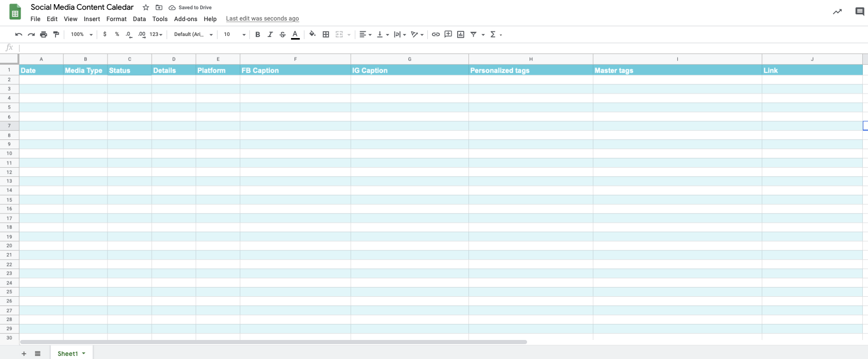Open the Add-ons menu

coord(186,19)
